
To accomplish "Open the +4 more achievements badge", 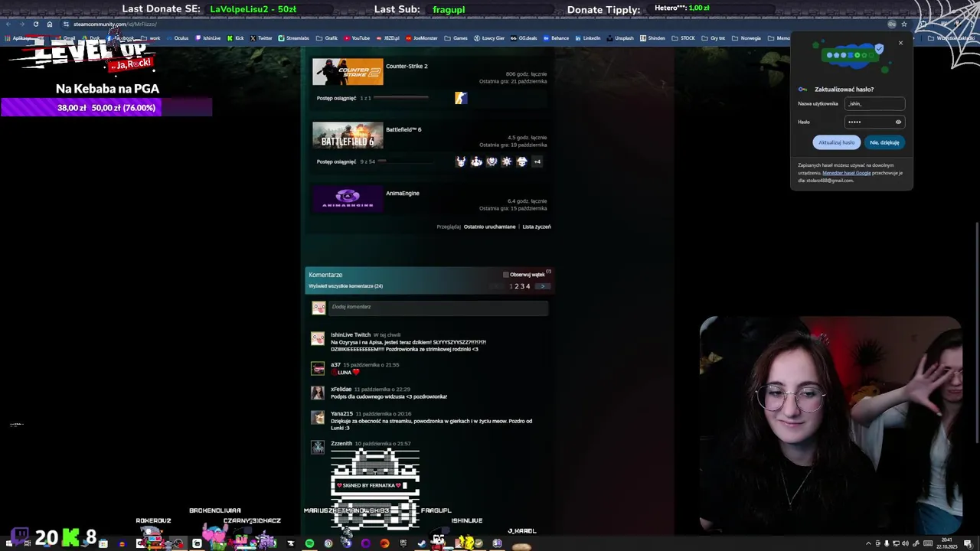I will [x=537, y=161].
